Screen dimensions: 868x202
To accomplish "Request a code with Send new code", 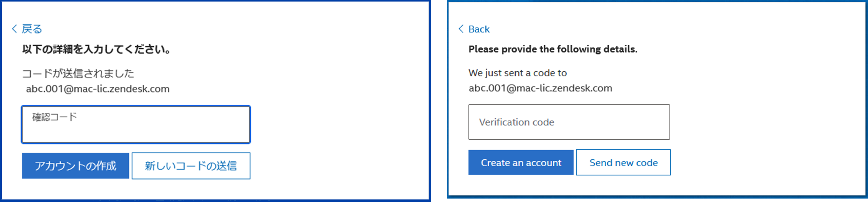I will [x=623, y=162].
